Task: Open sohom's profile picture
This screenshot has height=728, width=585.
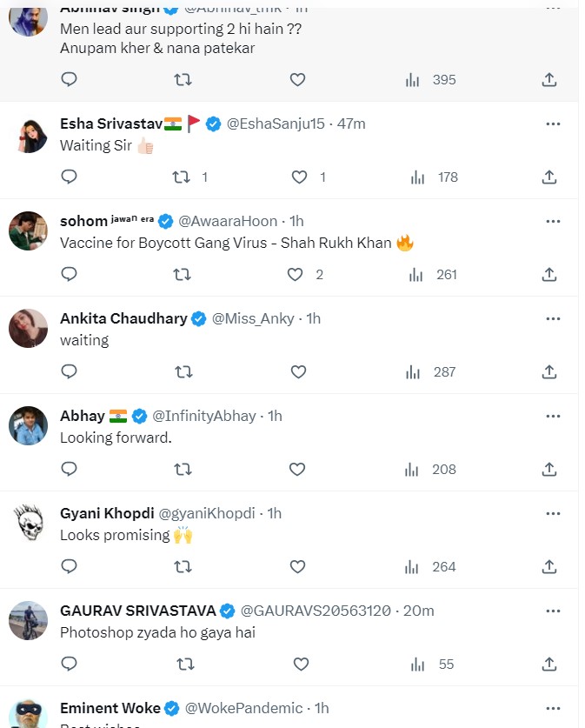Action: pos(29,231)
